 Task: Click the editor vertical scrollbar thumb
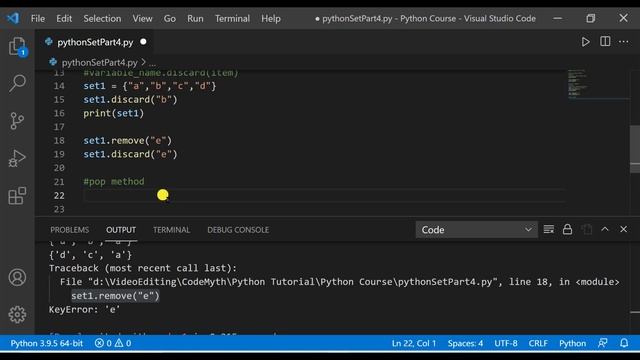[x=635, y=149]
